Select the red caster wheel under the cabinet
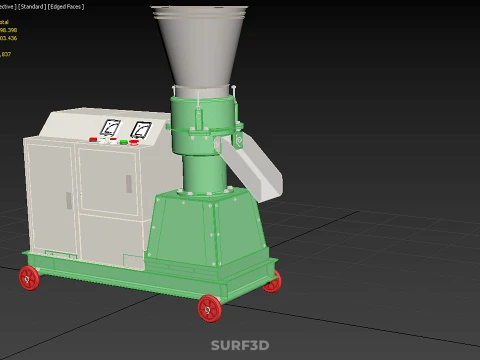Viewport: 480px width, 360px height. click(29, 278)
